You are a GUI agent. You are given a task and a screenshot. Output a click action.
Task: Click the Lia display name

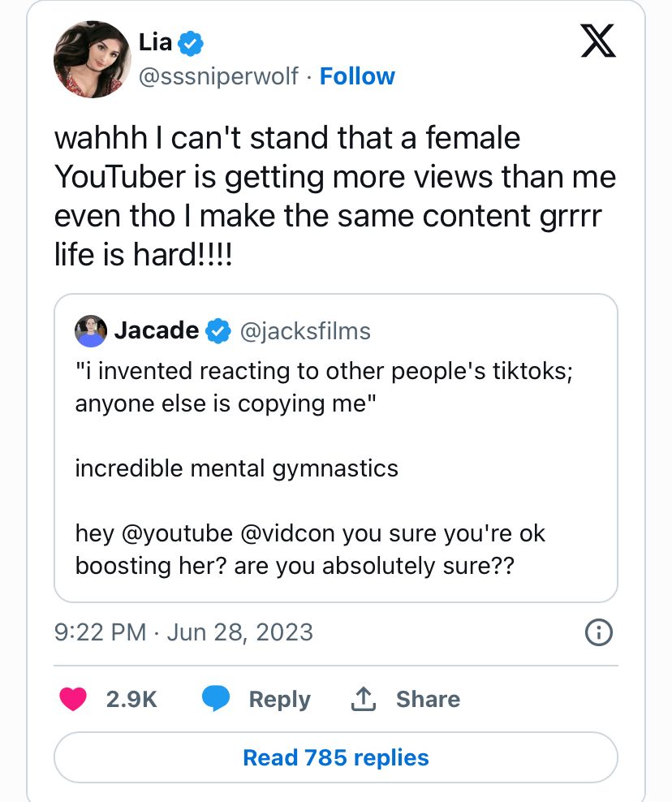(x=155, y=43)
